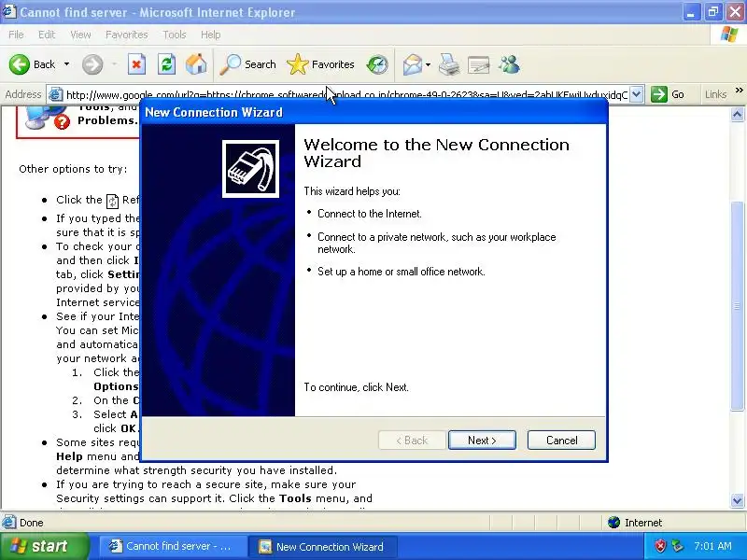747x560 pixels.
Task: Open the Tools menu
Action: tap(175, 35)
